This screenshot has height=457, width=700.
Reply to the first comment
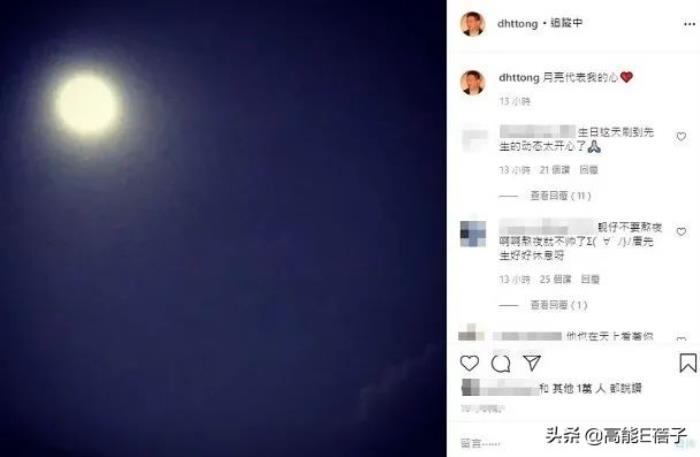pos(588,170)
